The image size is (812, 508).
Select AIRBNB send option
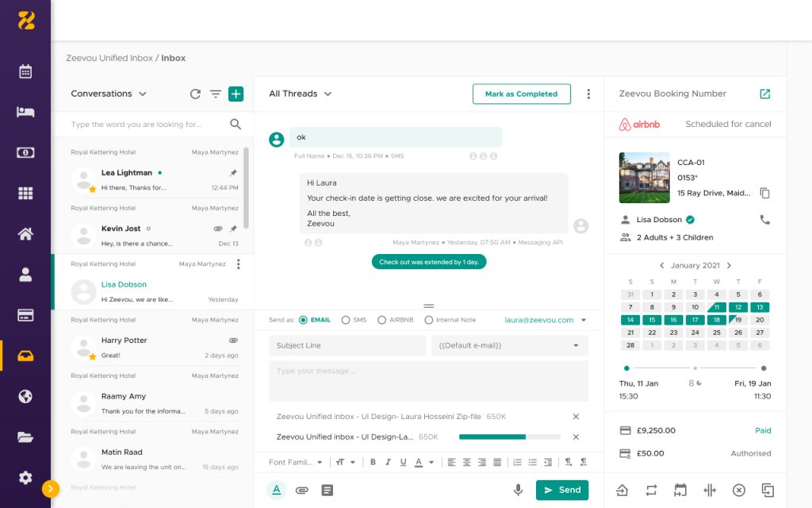tap(395, 320)
